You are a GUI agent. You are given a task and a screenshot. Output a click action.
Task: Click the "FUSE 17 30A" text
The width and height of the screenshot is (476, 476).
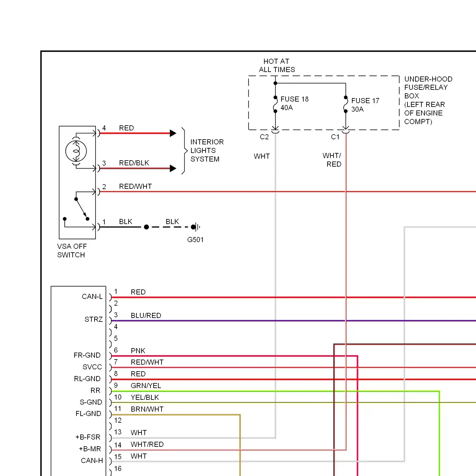[x=365, y=105]
